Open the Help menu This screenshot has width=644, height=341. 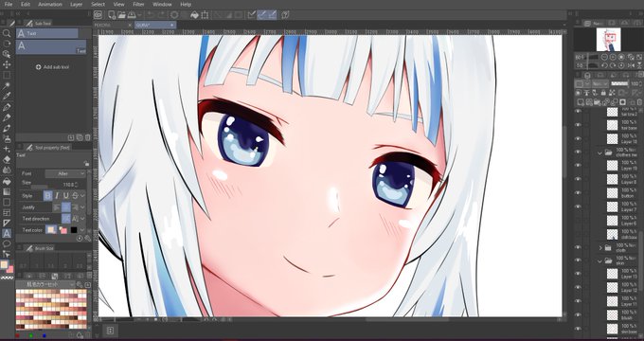[186, 4]
